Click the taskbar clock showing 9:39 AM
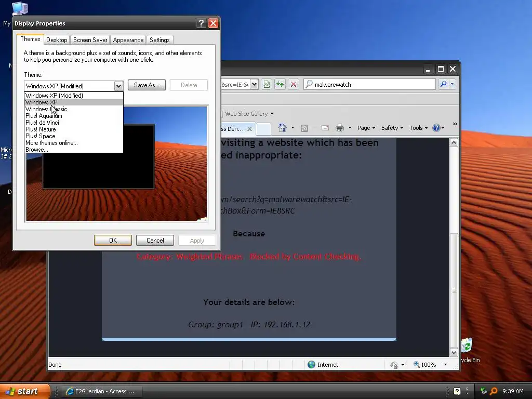 pyautogui.click(x=513, y=391)
